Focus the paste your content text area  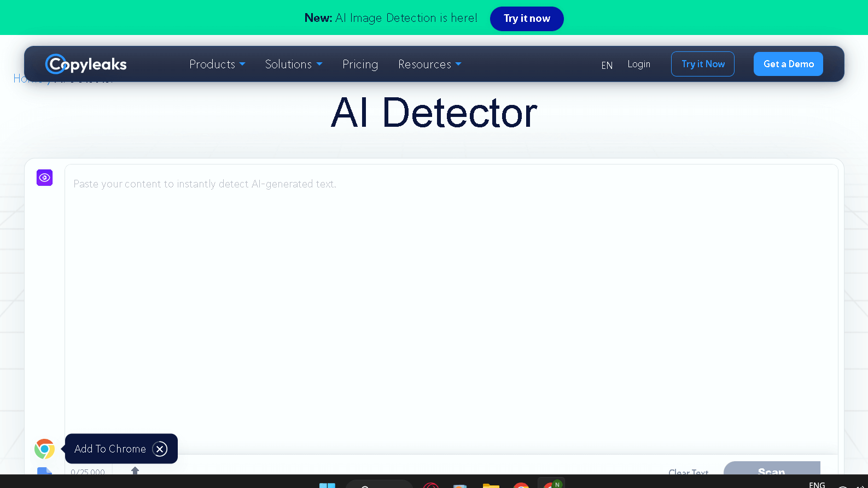(x=451, y=309)
